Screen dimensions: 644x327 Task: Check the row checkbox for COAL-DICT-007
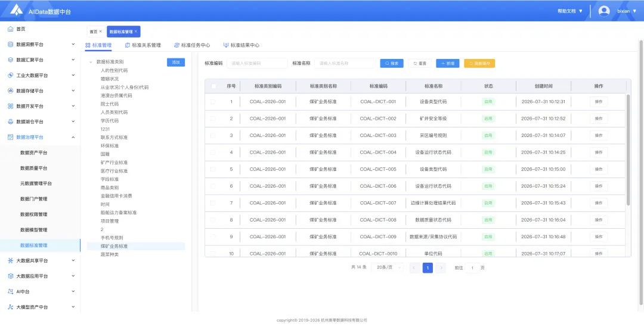coord(213,203)
